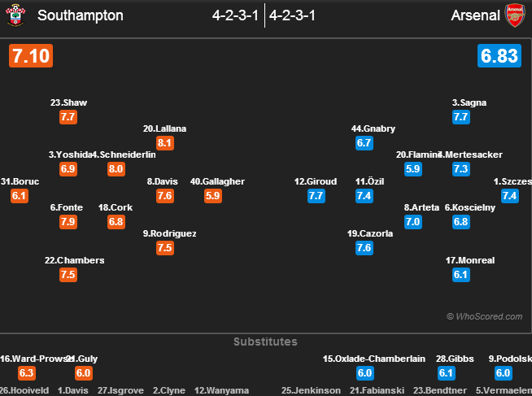
Task: Click Cazorla's 7.6 rating badge
Action: (x=364, y=248)
